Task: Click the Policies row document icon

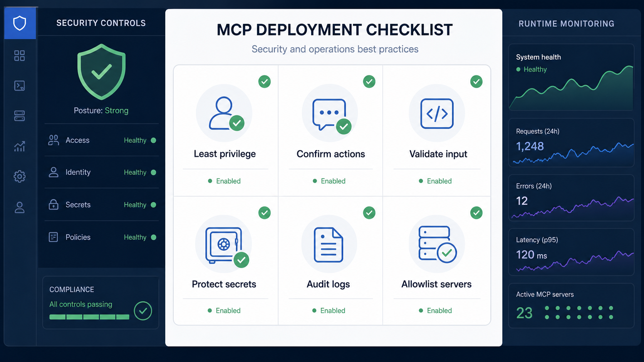Action: pyautogui.click(x=54, y=237)
